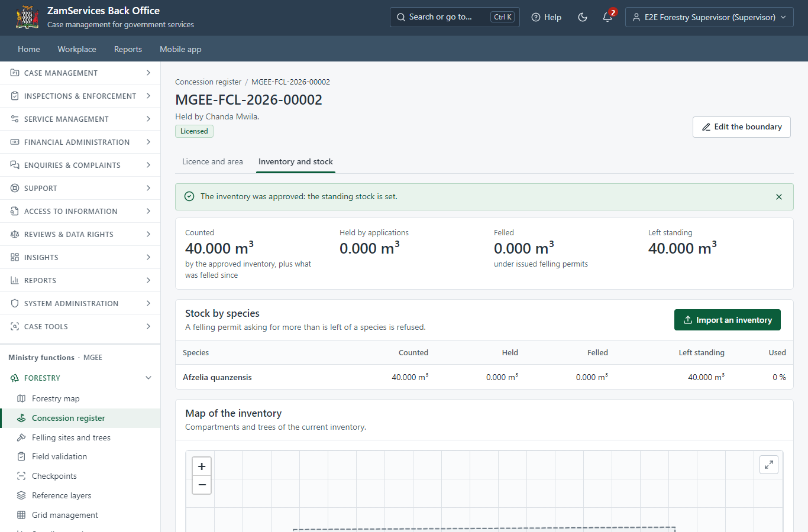Click the Help link in header

tap(547, 17)
